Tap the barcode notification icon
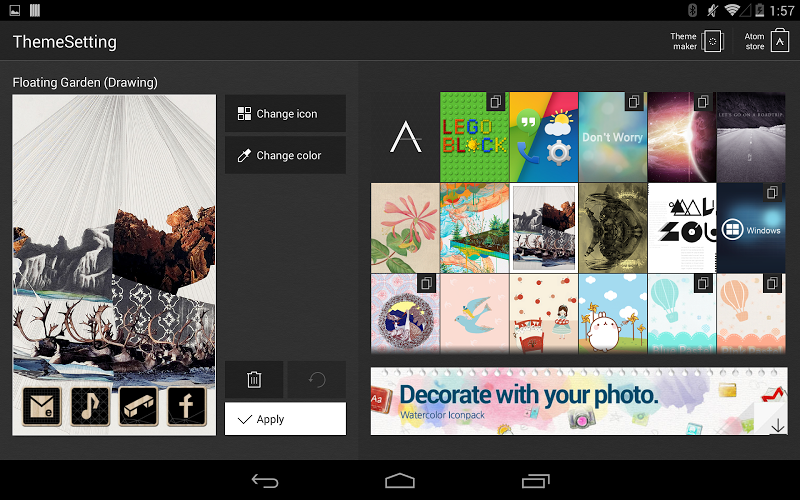Viewport: 800px width, 500px height. [x=35, y=10]
